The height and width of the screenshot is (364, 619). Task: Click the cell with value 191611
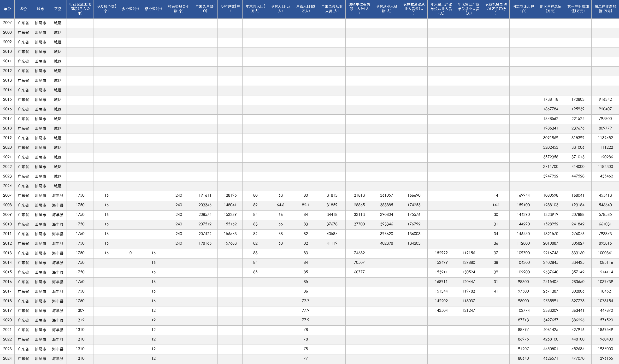coord(205,195)
